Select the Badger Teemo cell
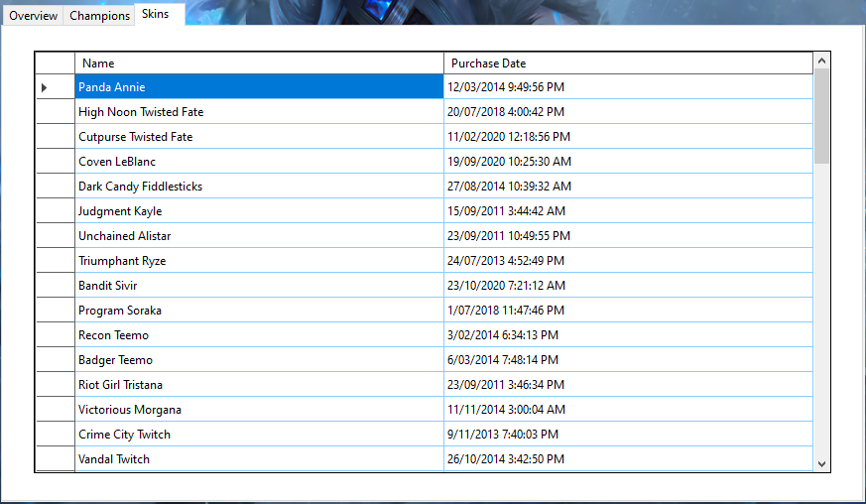This screenshot has width=866, height=504. pos(259,360)
